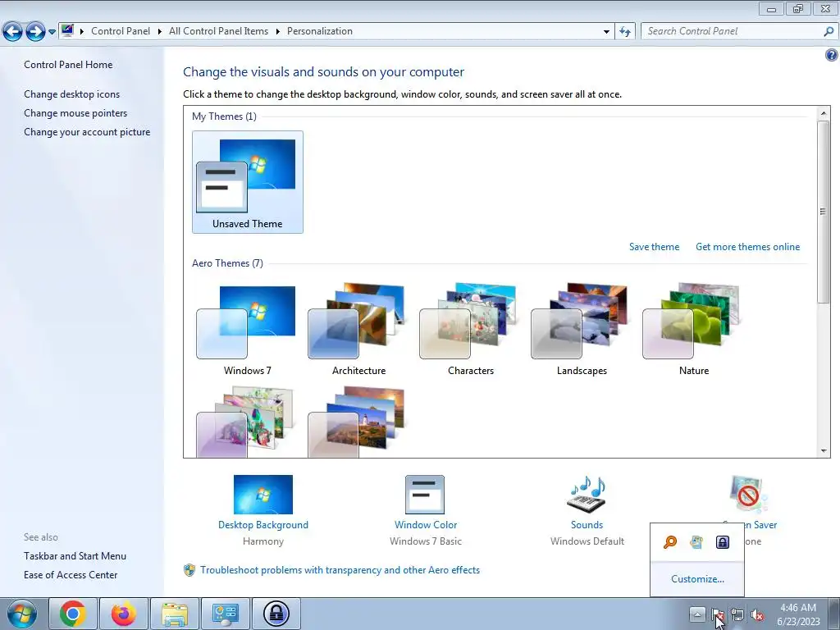Go back with the Back arrow button
Viewport: 840px width, 630px height.
(13, 32)
